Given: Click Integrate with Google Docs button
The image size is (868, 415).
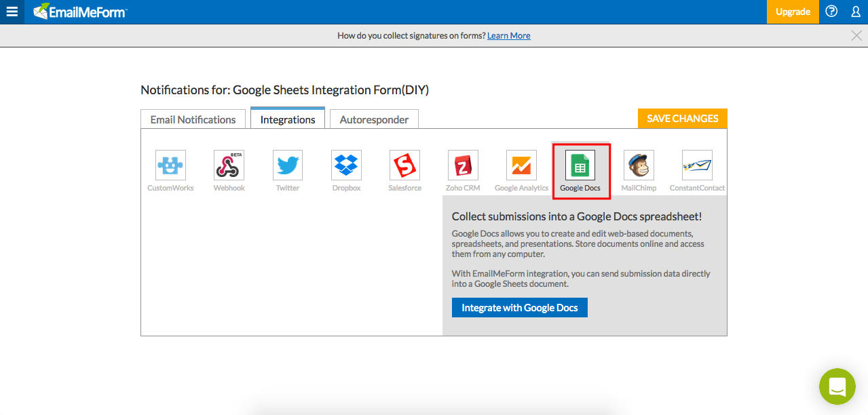Looking at the screenshot, I should coord(520,308).
